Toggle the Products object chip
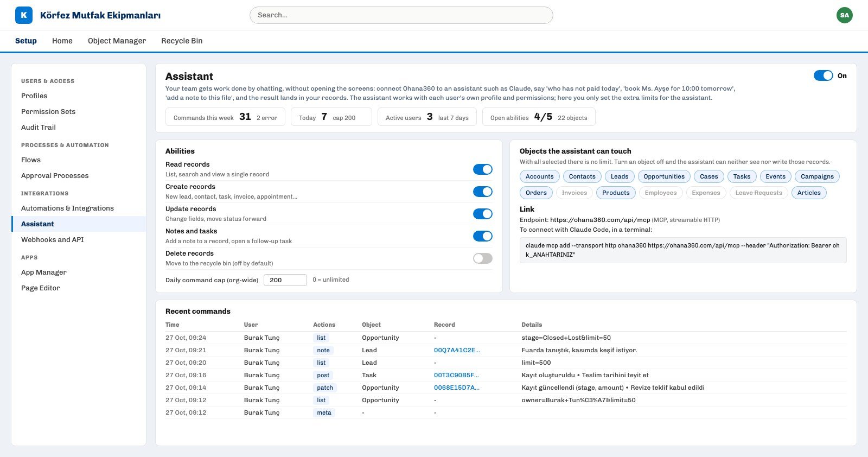This screenshot has width=868, height=457. [x=616, y=193]
